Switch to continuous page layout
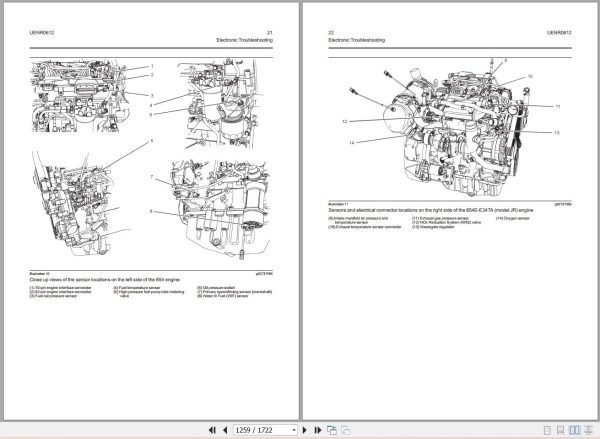Screen dimensions: 600x439 point(561,430)
